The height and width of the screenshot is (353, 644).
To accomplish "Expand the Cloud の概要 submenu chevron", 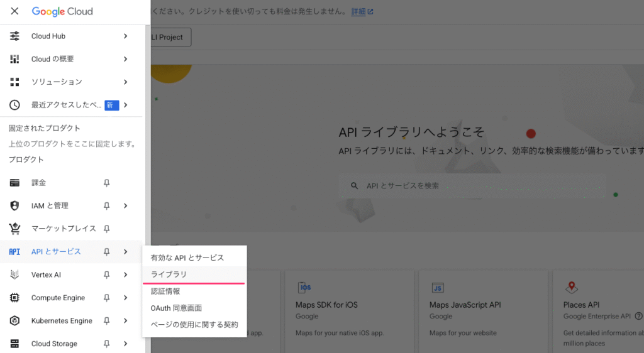I will click(125, 59).
